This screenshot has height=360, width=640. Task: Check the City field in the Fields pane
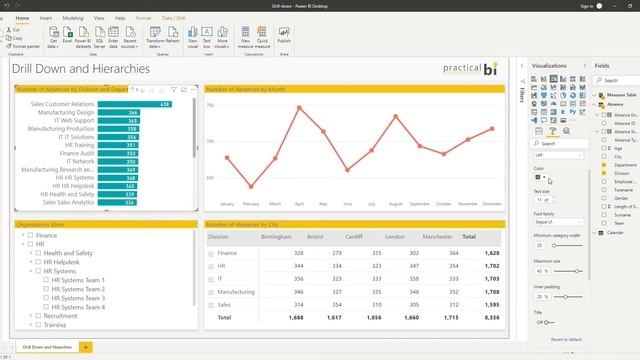[x=604, y=157]
